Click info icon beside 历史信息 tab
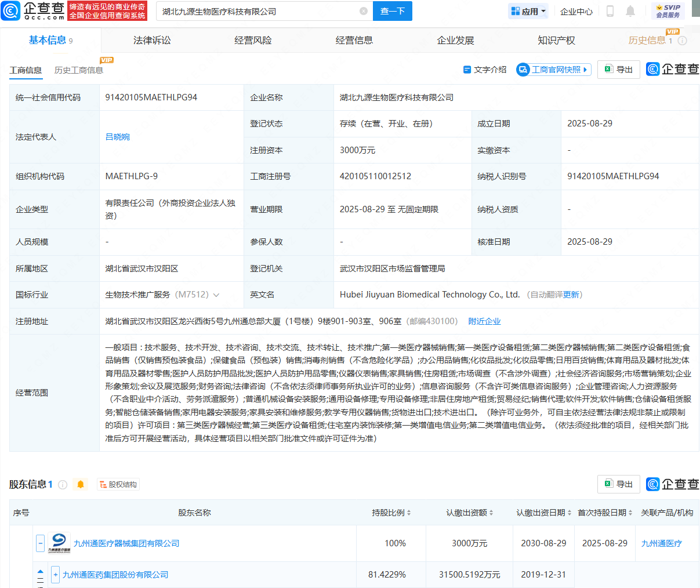The width and height of the screenshot is (700, 588). pyautogui.click(x=683, y=41)
